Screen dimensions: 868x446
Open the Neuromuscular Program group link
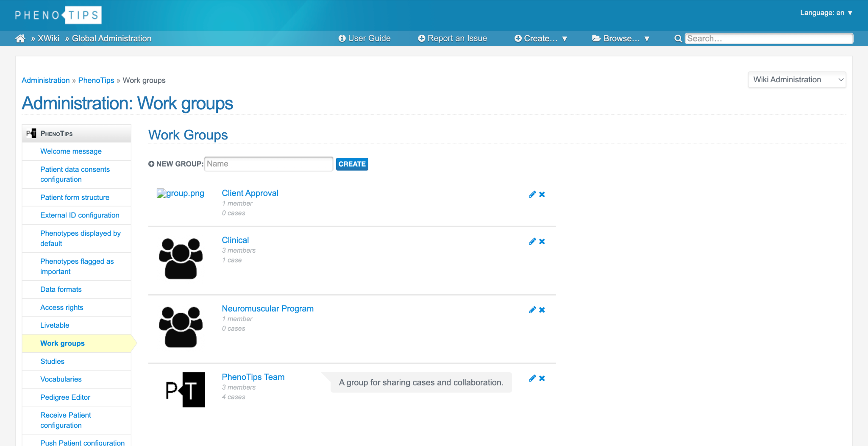(x=268, y=309)
